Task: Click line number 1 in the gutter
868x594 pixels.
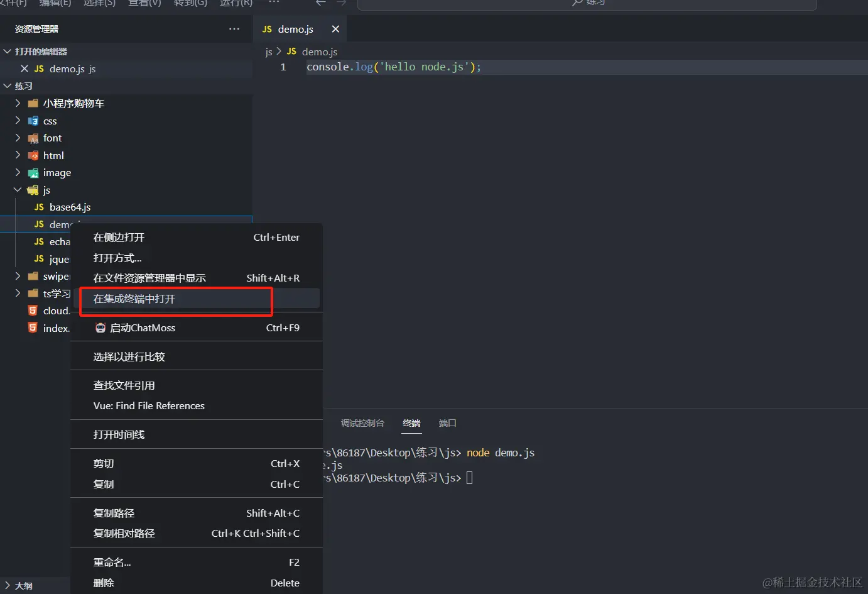Action: click(283, 67)
